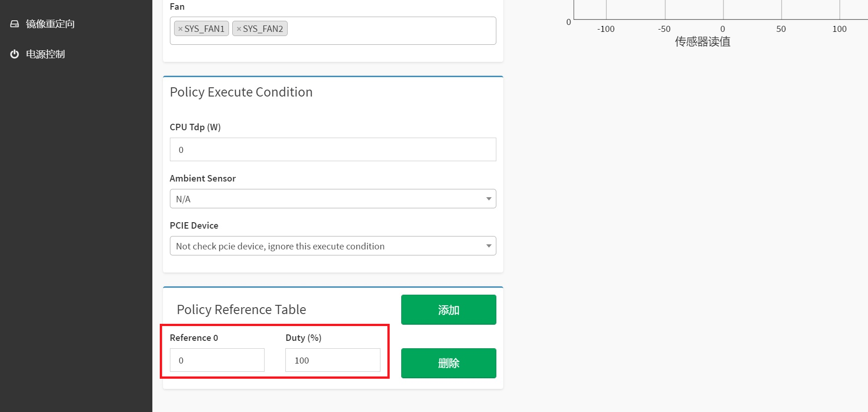Screen dimensions: 868x412
Task: Open the Ambient Sensor dropdown
Action: pyautogui.click(x=333, y=199)
